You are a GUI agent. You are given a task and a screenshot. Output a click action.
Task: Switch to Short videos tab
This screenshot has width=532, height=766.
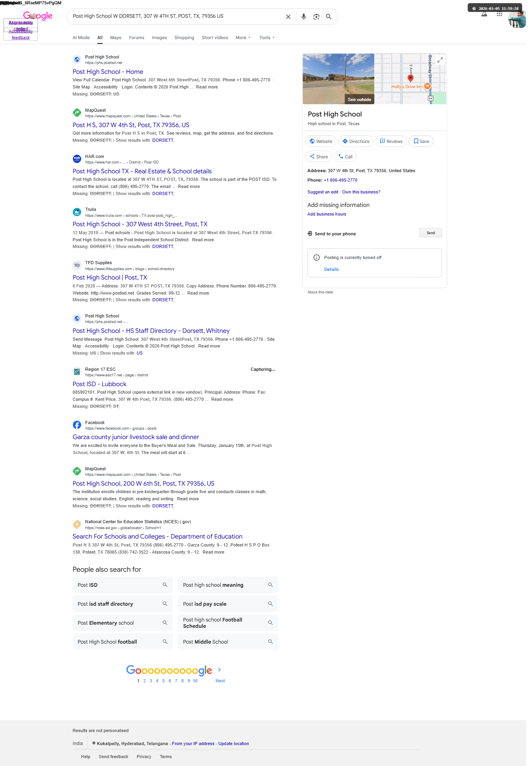(215, 38)
